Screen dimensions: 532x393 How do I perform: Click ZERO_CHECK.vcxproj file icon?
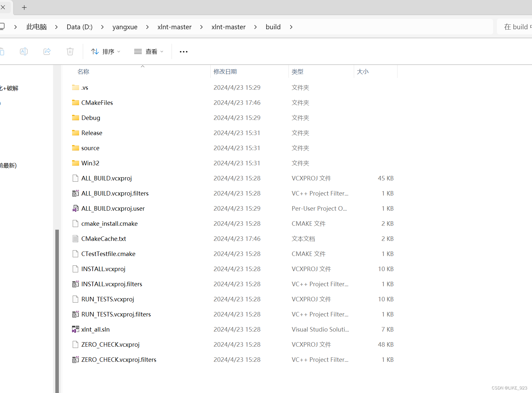pyautogui.click(x=76, y=344)
